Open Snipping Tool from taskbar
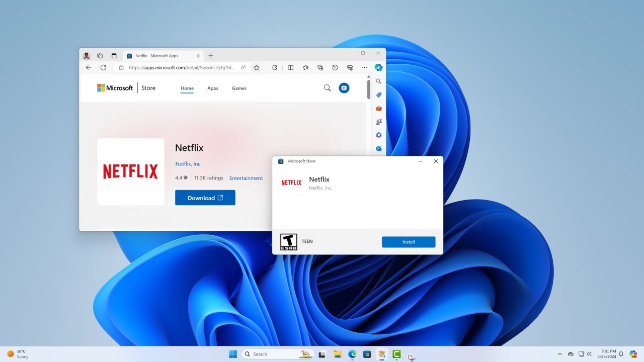The width and height of the screenshot is (644, 362). coord(411,357)
